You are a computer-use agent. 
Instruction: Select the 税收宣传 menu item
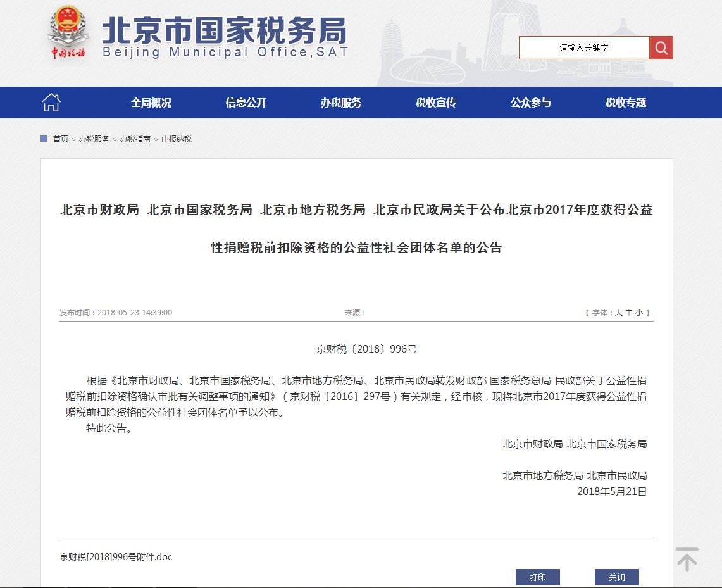click(x=436, y=103)
